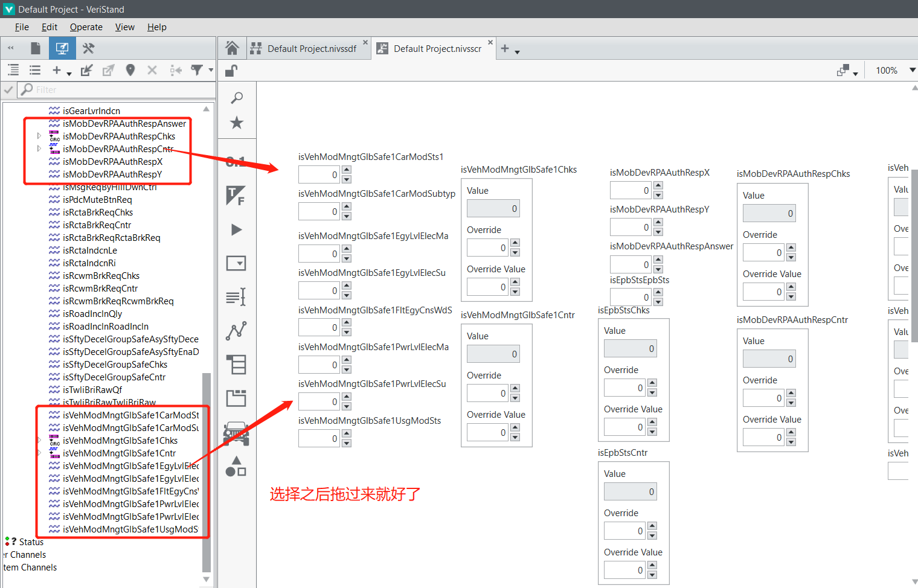
Task: Click the Home icon next to the tabs
Action: click(x=232, y=48)
